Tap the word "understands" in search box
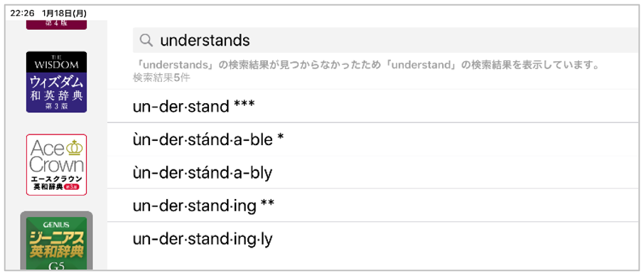644x276 pixels. (x=205, y=41)
